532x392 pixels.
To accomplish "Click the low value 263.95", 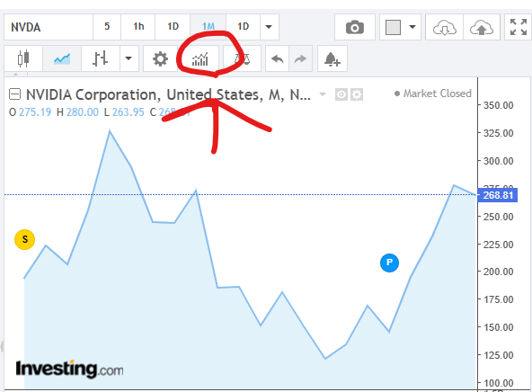I will click(129, 112).
